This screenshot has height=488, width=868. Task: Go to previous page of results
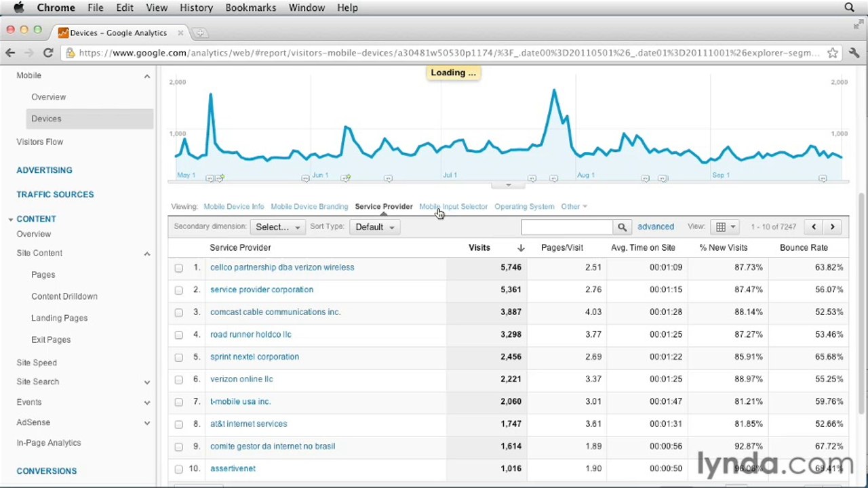click(x=814, y=227)
